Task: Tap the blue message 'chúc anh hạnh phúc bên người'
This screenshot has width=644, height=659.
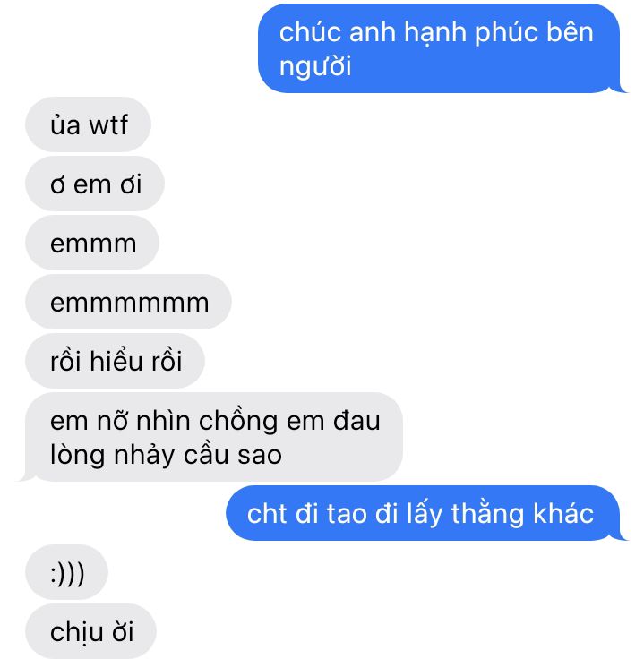Action: [439, 48]
